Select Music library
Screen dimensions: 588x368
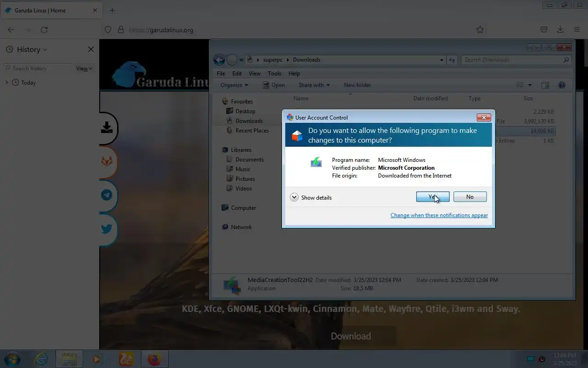click(x=243, y=169)
